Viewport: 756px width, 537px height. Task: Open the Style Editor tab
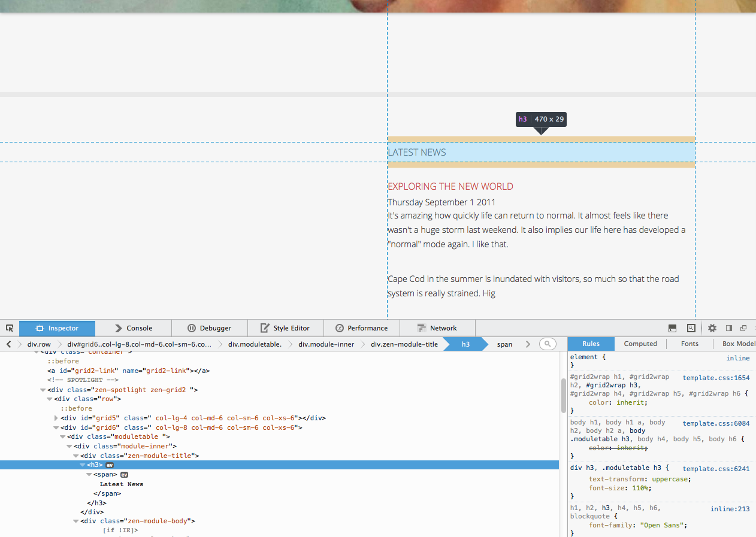point(286,328)
